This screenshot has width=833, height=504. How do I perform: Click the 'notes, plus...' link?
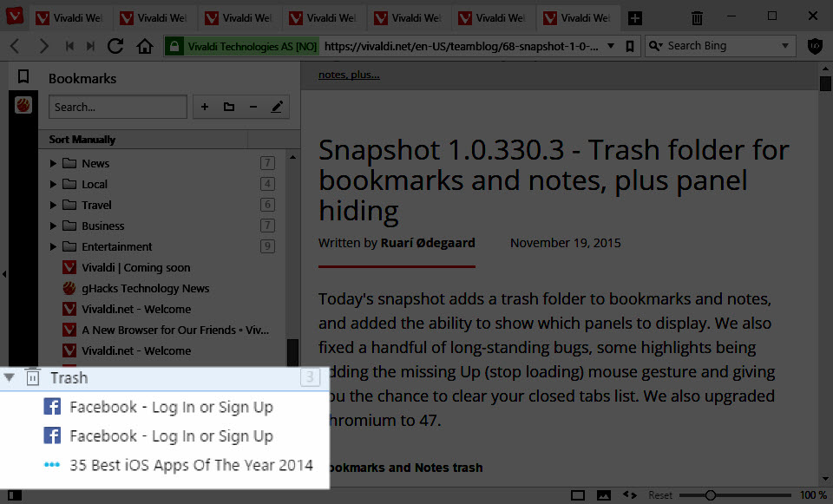pos(349,75)
